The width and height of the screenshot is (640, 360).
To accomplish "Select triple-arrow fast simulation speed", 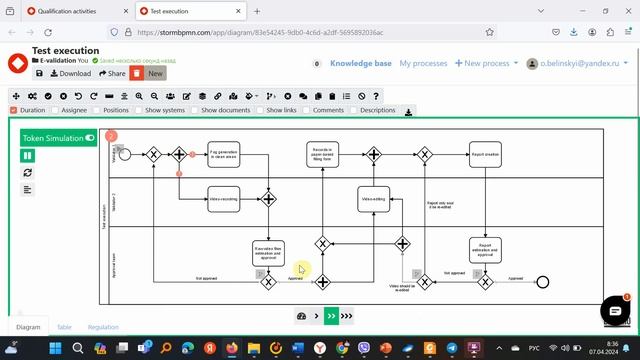I will [347, 316].
